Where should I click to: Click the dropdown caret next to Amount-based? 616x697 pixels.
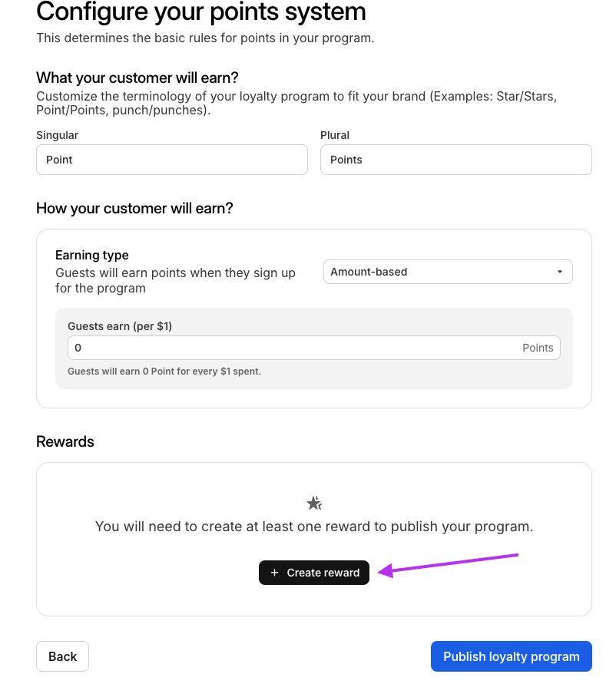click(559, 272)
